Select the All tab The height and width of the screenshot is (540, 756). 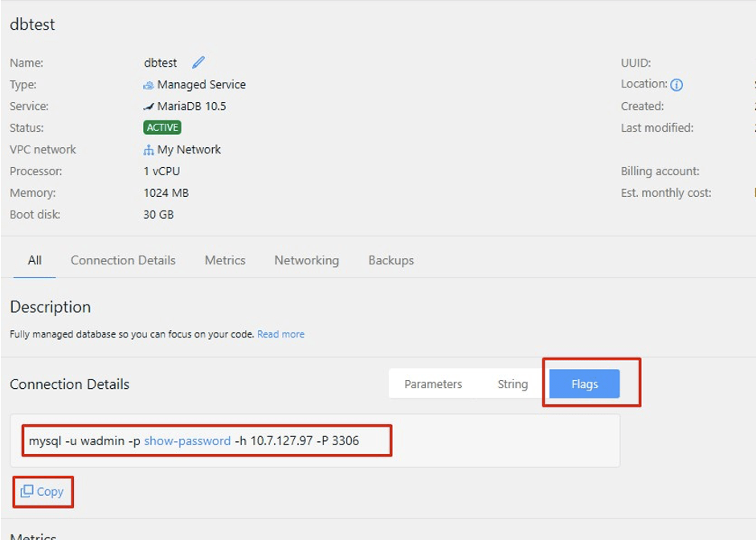[x=34, y=260]
